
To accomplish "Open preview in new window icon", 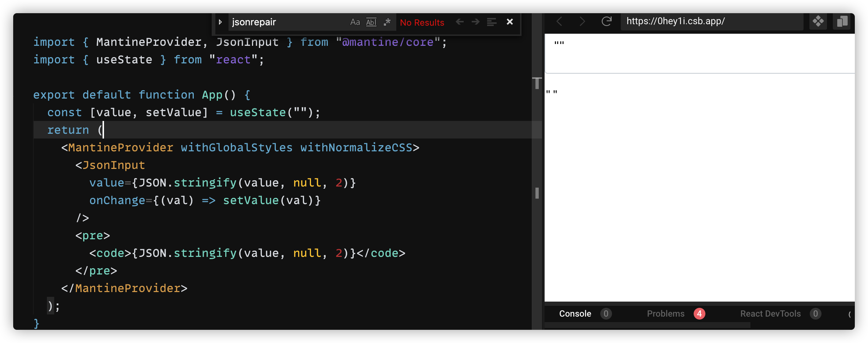I will coord(842,21).
